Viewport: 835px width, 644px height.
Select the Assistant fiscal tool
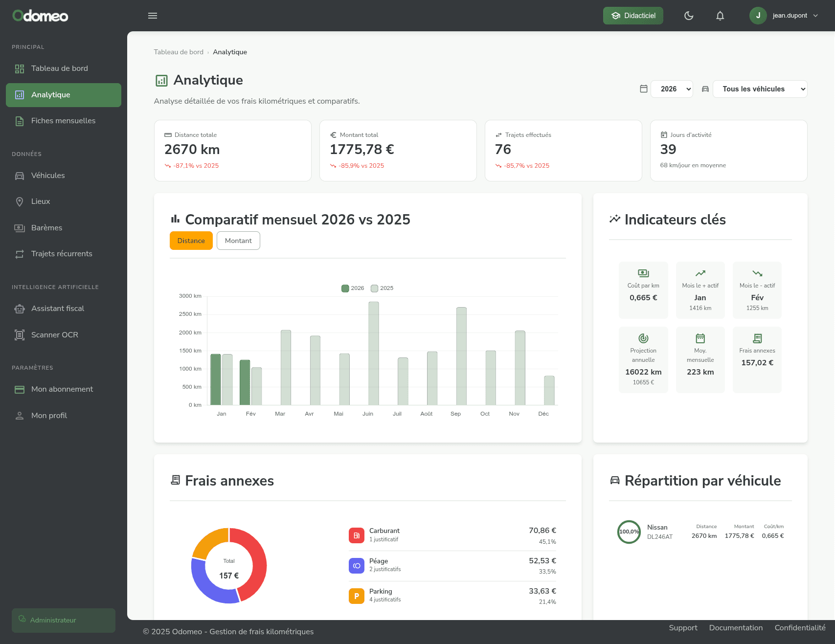[58, 309]
